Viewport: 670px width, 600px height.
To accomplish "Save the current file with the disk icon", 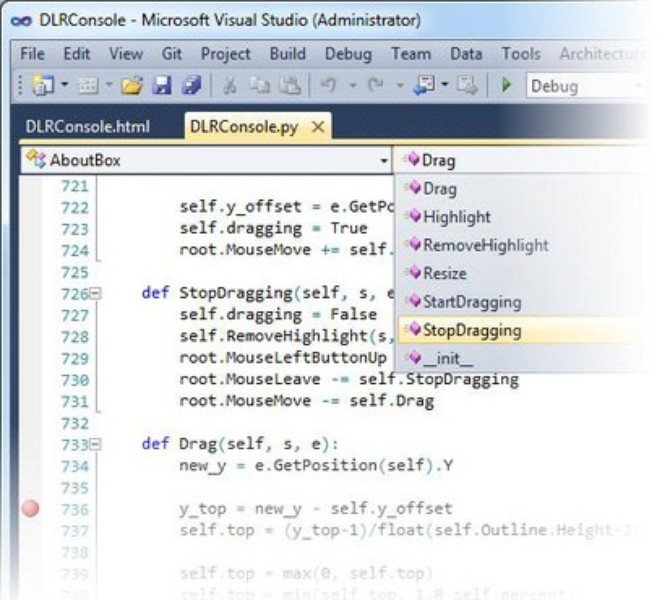I will [162, 85].
